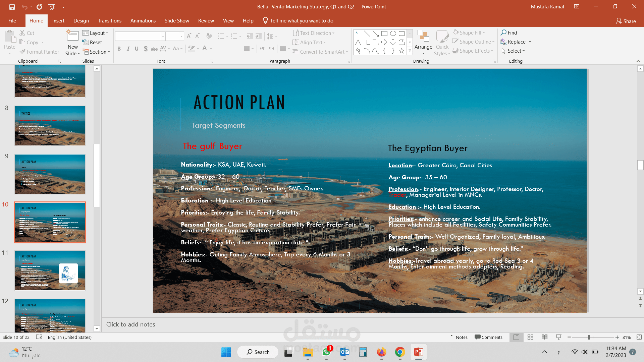The image size is (644, 362).
Task: Center-align the paragraph text
Action: click(x=229, y=49)
